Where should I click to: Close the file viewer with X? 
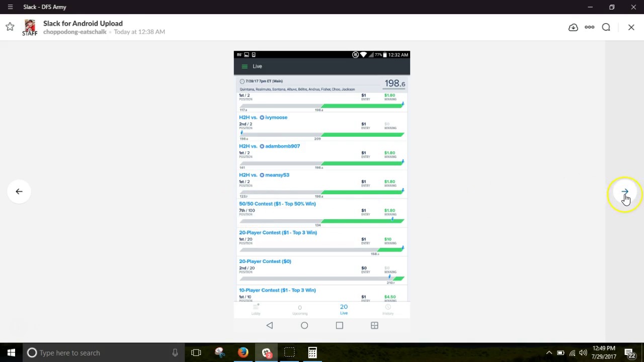pos(631,27)
